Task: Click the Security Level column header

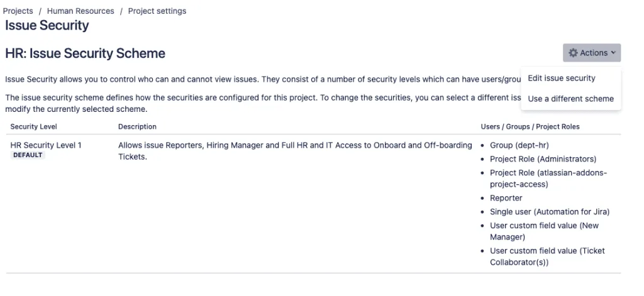Action: pyautogui.click(x=34, y=126)
